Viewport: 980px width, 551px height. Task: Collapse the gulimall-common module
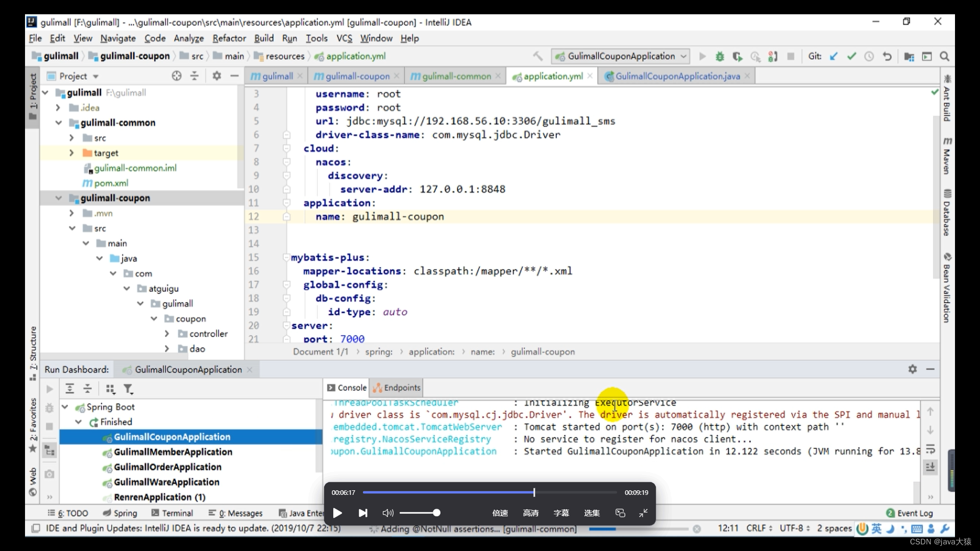[58, 123]
